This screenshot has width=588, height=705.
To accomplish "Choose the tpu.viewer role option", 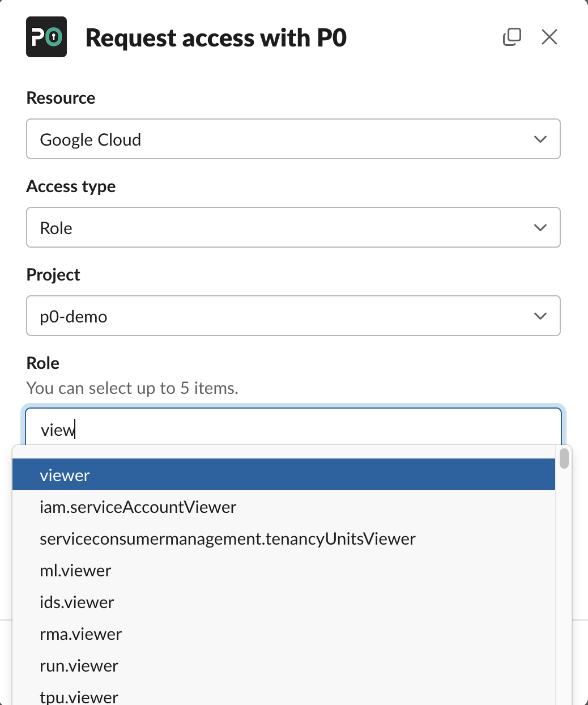I will (x=79, y=696).
